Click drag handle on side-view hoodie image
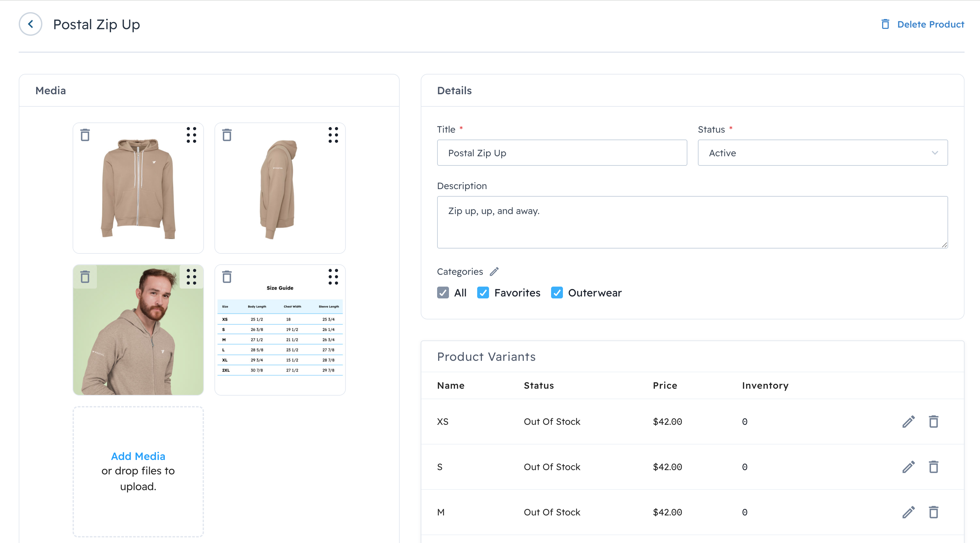The width and height of the screenshot is (980, 543). (333, 135)
